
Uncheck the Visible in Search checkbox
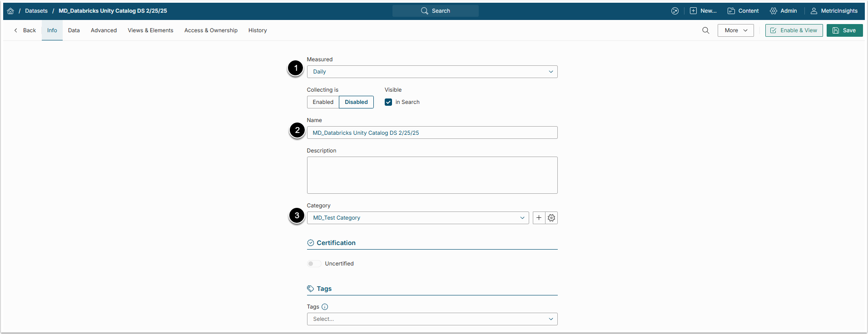(x=388, y=102)
